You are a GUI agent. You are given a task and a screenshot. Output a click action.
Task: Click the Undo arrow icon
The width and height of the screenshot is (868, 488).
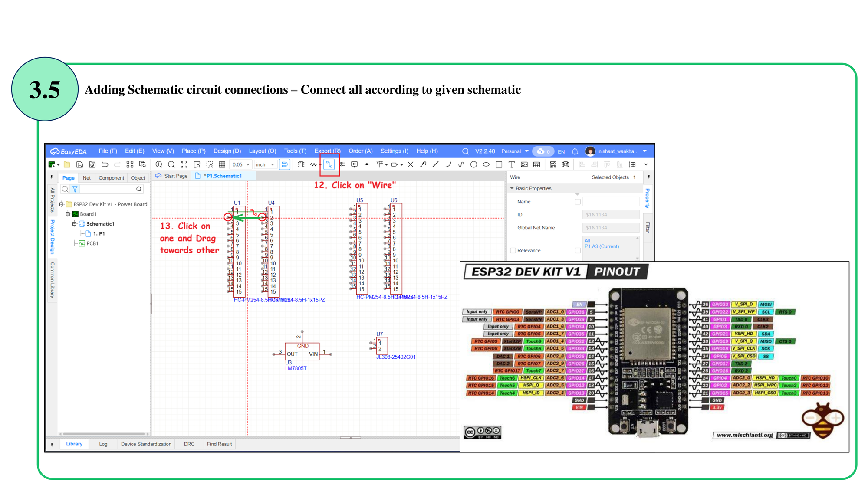(105, 164)
